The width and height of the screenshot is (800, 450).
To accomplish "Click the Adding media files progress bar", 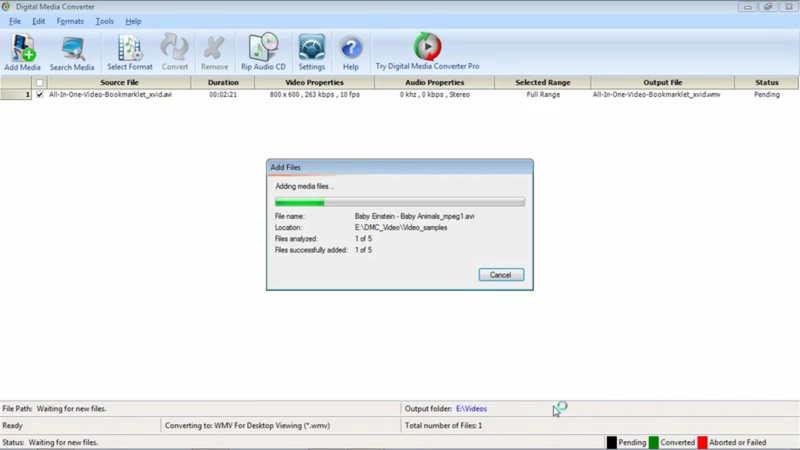I will click(399, 203).
